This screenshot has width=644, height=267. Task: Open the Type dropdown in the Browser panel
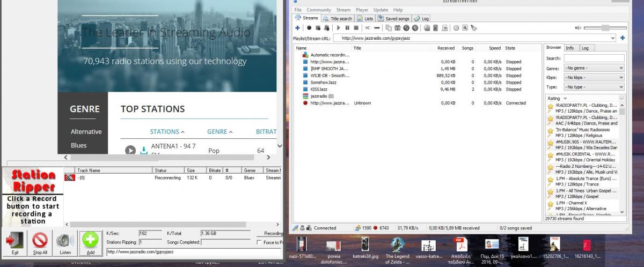594,87
